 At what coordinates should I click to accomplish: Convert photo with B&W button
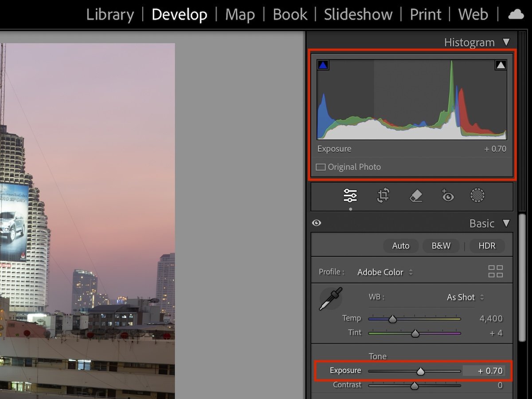click(x=441, y=245)
